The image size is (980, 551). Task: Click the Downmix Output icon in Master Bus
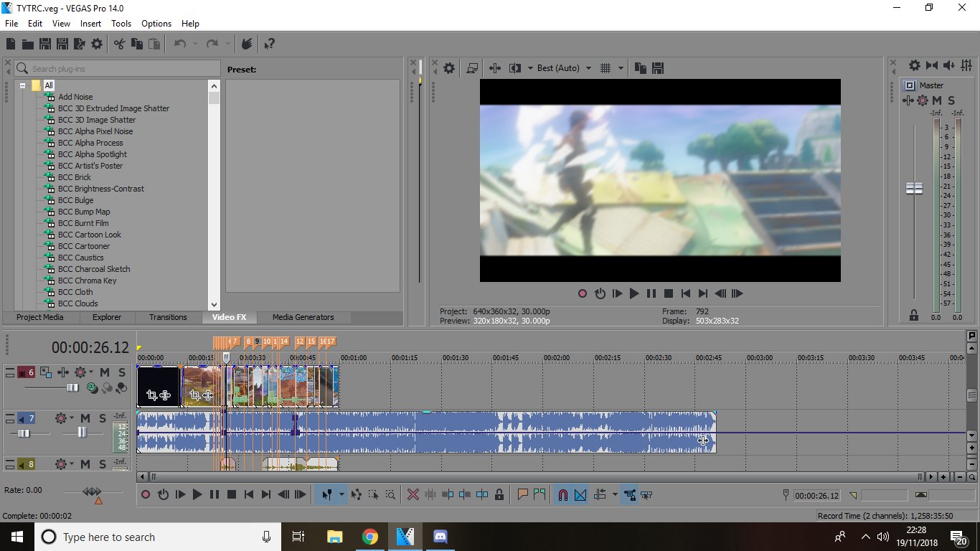(932, 65)
